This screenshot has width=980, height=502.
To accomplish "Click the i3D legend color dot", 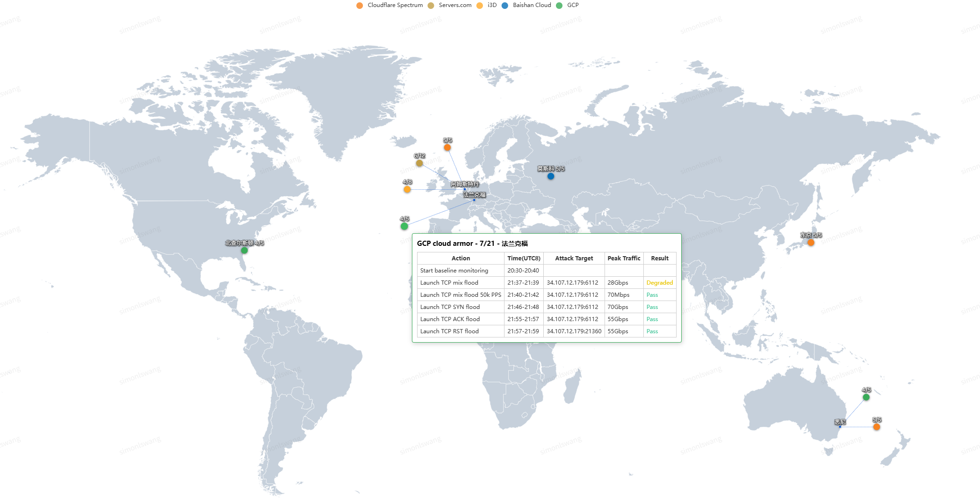I will [480, 6].
